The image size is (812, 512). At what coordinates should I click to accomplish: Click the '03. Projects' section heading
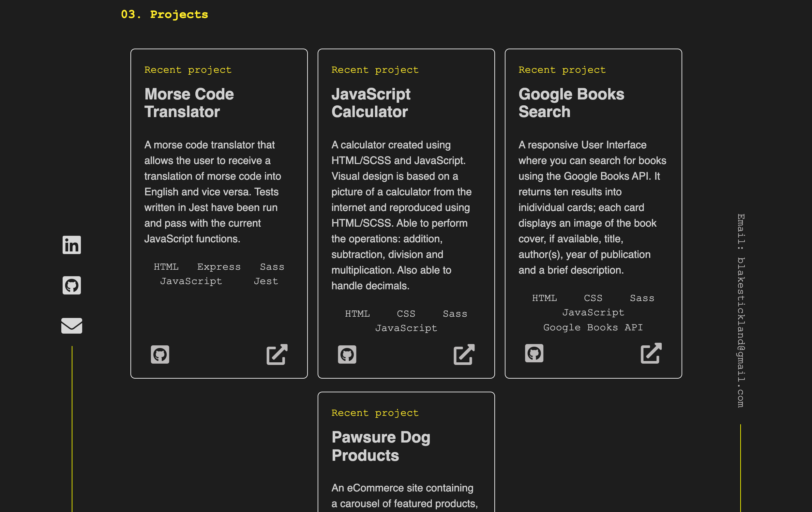click(x=165, y=14)
